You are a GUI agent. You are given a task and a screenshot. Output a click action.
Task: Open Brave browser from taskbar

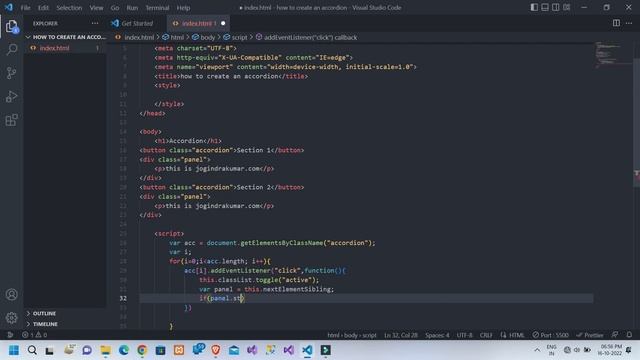click(216, 350)
